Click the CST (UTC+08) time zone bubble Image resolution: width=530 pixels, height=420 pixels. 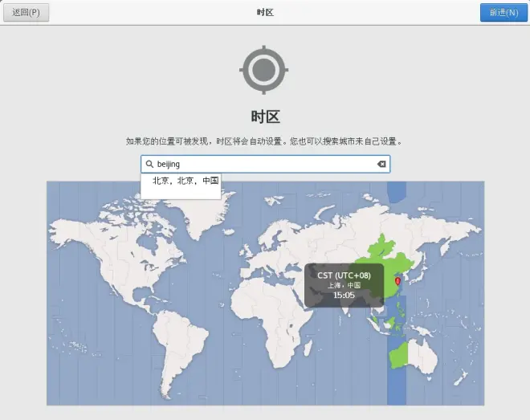tap(344, 286)
